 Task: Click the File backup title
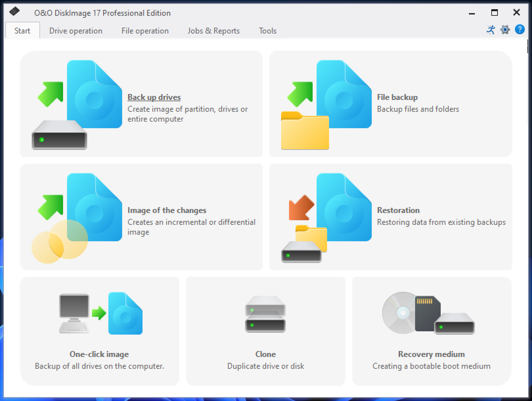coord(397,97)
